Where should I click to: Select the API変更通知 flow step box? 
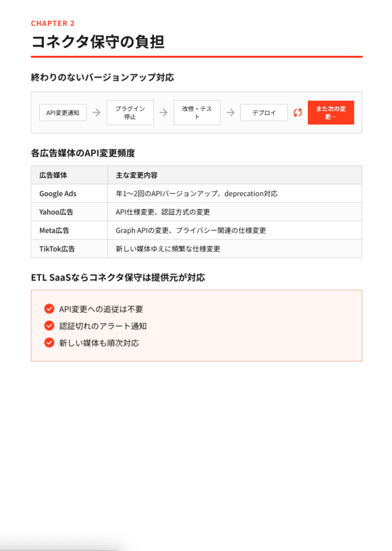tap(63, 112)
